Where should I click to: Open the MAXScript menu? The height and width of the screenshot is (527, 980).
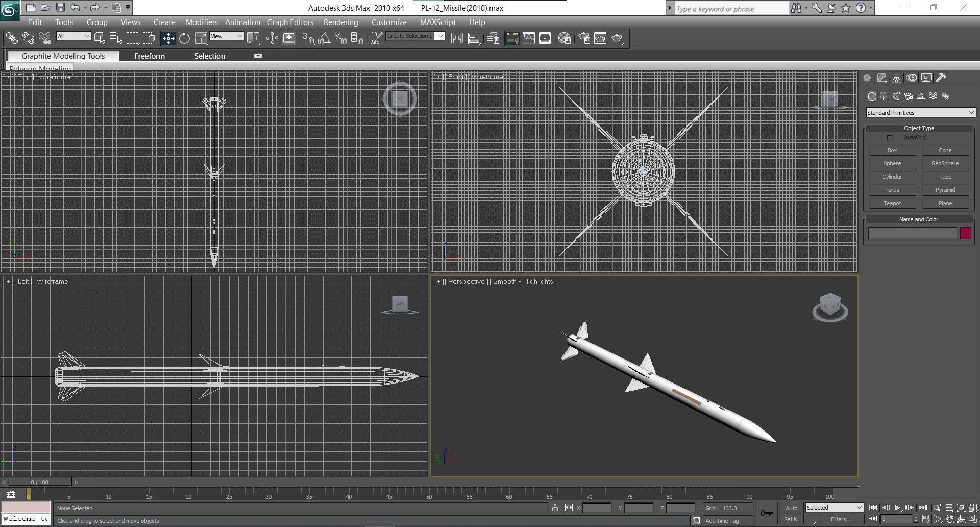(x=438, y=22)
